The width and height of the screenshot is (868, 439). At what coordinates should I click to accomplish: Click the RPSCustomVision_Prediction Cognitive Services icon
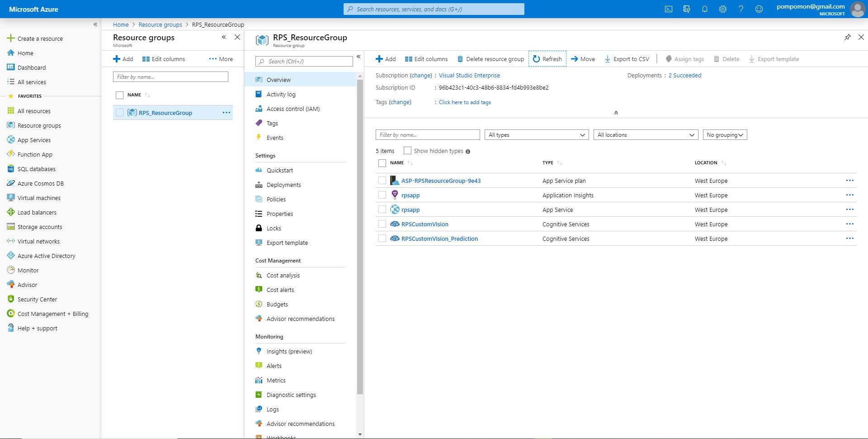click(x=395, y=239)
